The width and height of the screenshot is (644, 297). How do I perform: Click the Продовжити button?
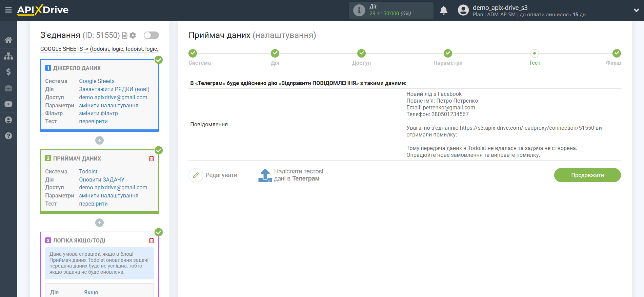coord(587,175)
